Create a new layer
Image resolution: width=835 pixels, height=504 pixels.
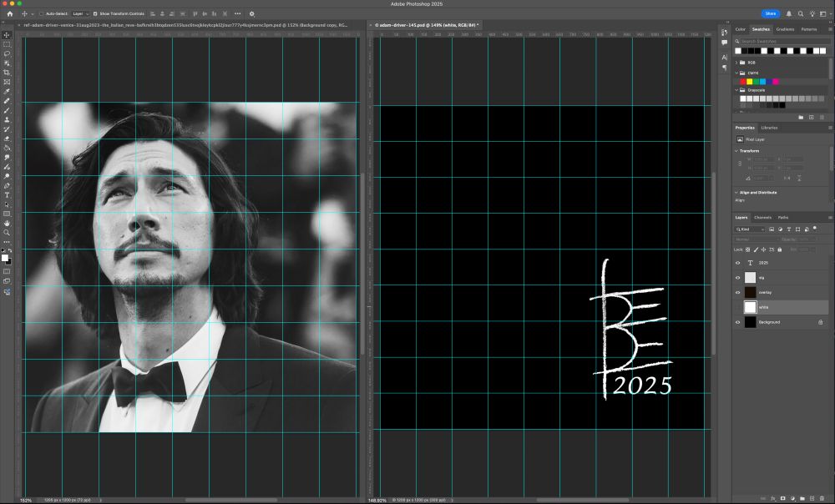[x=812, y=499]
